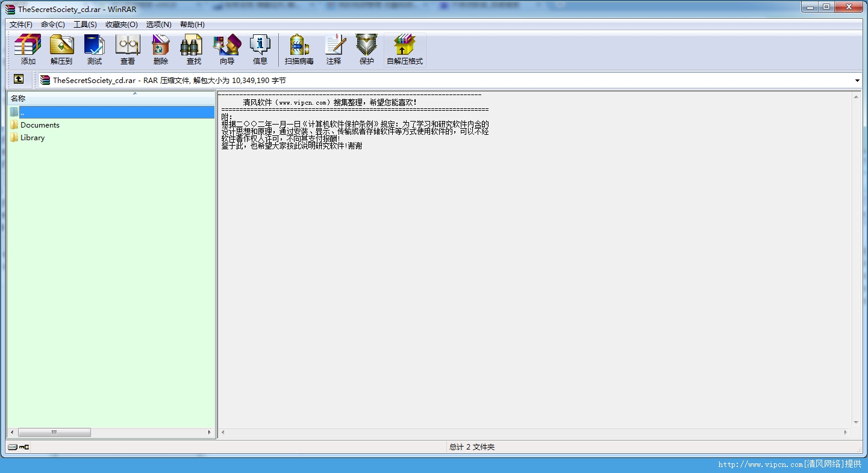
Task: Click the RAR archive icon in address bar
Action: [x=45, y=80]
